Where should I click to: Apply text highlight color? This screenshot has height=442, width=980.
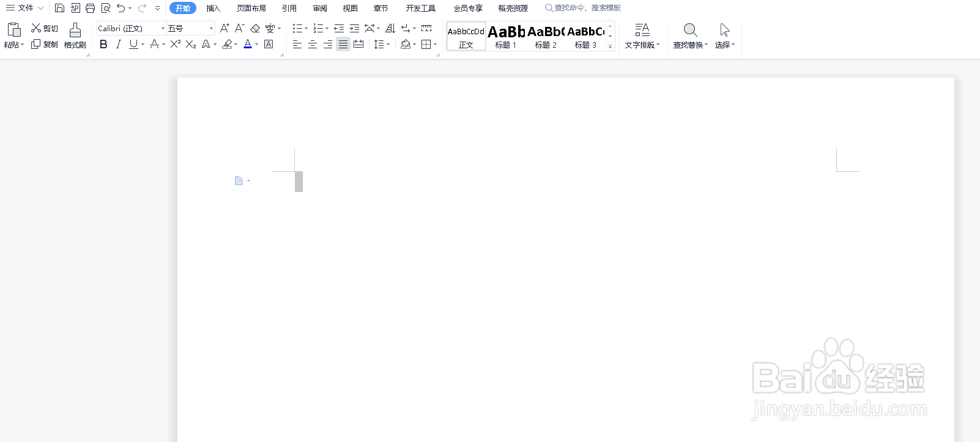point(227,44)
